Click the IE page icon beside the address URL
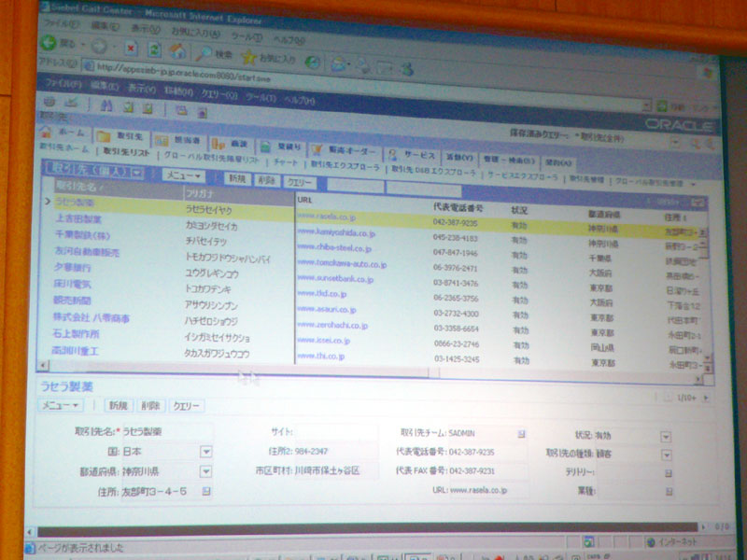 tap(89, 65)
